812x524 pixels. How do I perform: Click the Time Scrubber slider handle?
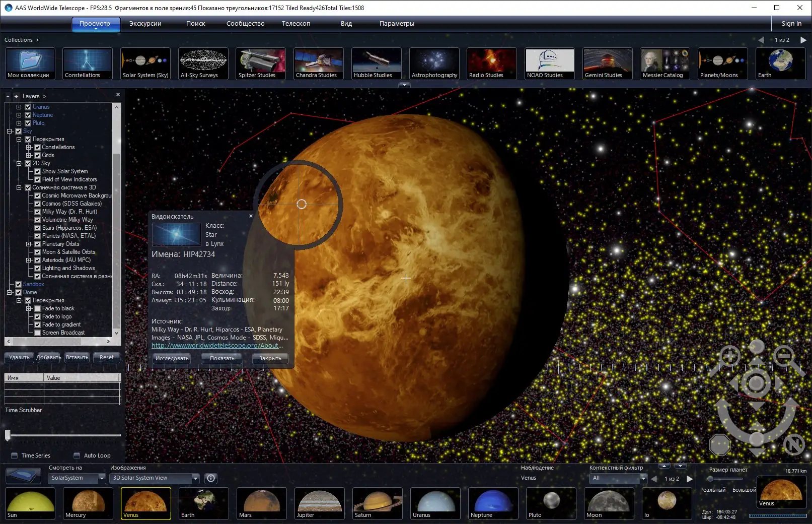(x=8, y=435)
